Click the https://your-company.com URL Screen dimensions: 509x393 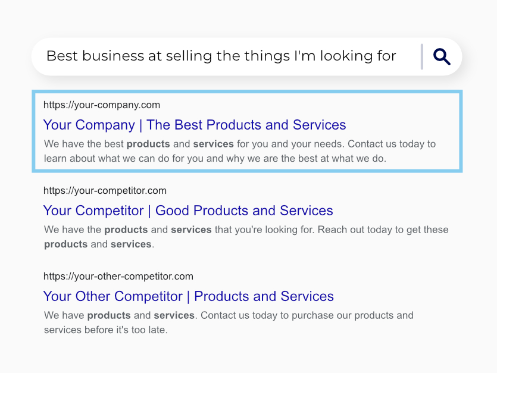[x=102, y=105]
